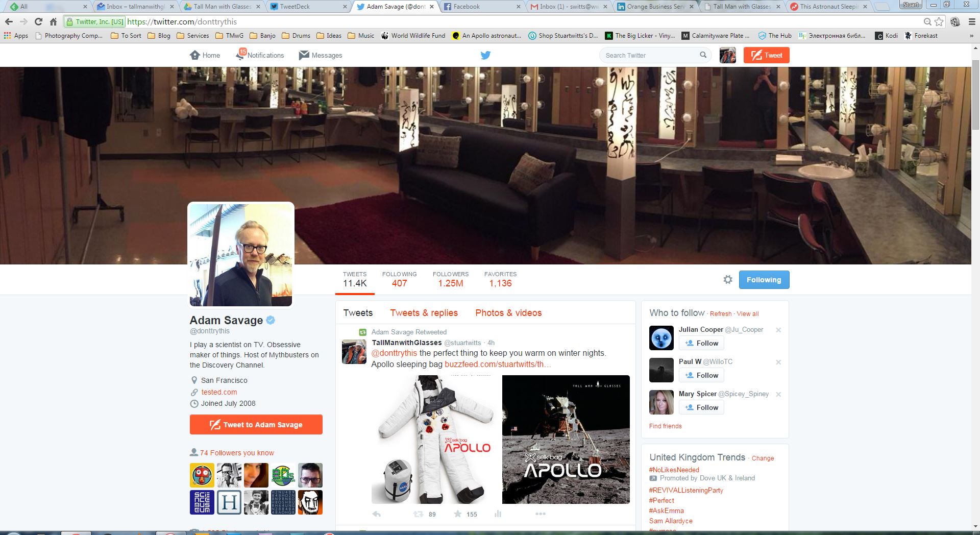Viewport: 980px width, 535px height.
Task: Follow Mary Spicer
Action: click(x=701, y=407)
